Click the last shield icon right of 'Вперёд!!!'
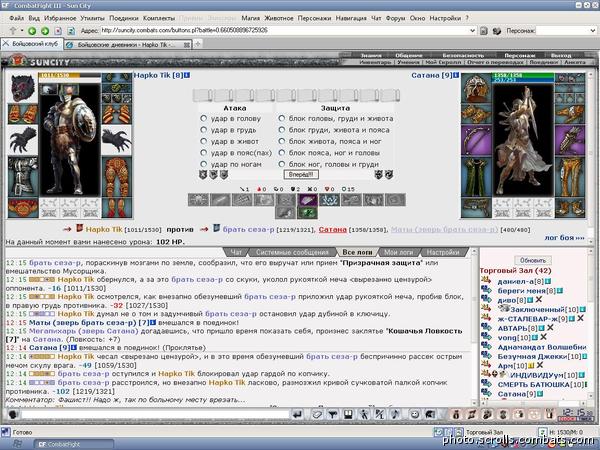This screenshot has height=450, width=600. tap(389, 175)
